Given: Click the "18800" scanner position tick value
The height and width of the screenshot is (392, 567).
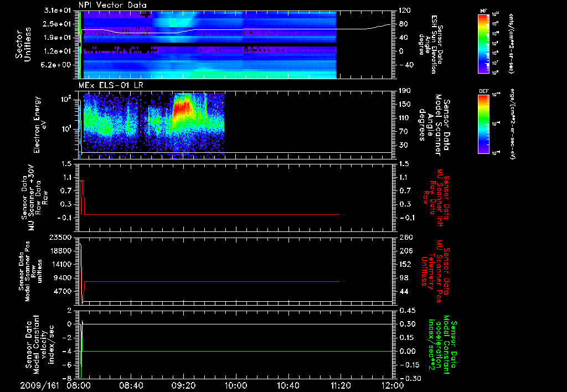Looking at the screenshot, I should 60,251.
